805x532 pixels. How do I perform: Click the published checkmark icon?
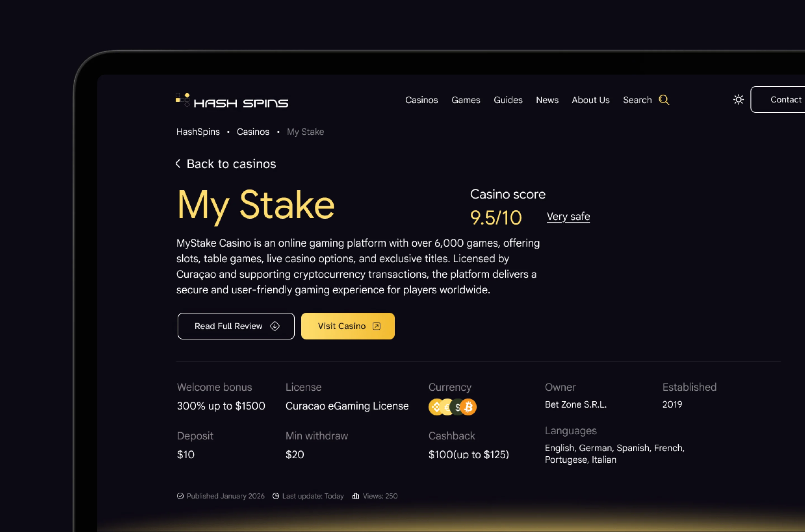click(x=180, y=496)
